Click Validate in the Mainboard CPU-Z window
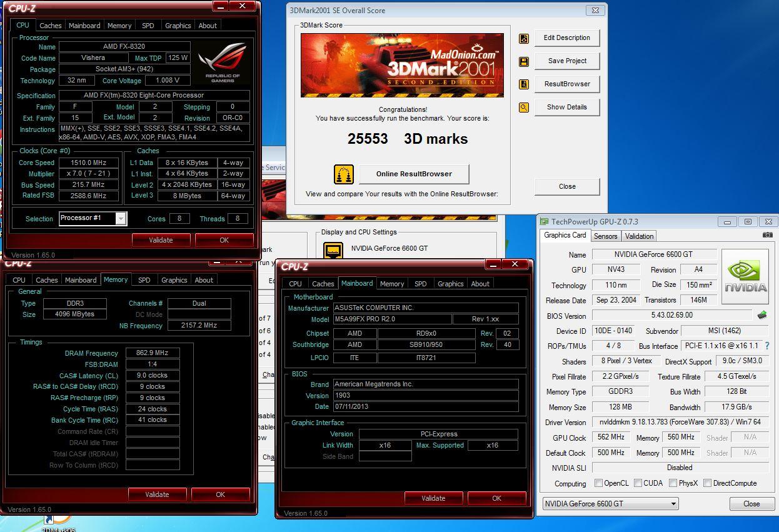 point(434,498)
